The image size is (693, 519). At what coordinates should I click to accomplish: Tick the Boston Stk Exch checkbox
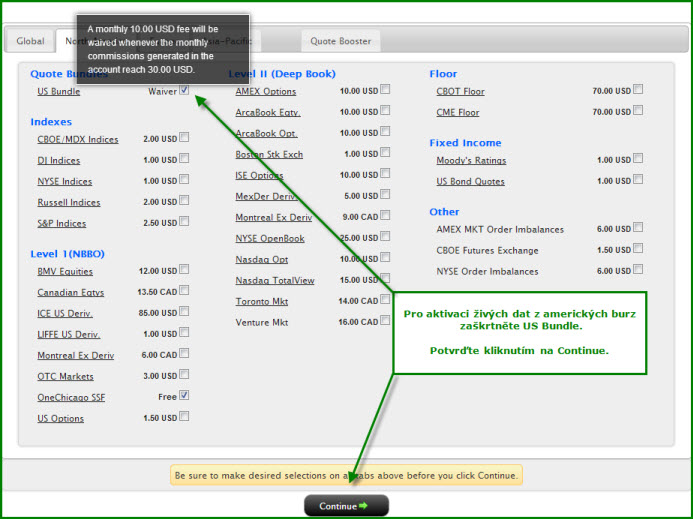click(x=385, y=153)
